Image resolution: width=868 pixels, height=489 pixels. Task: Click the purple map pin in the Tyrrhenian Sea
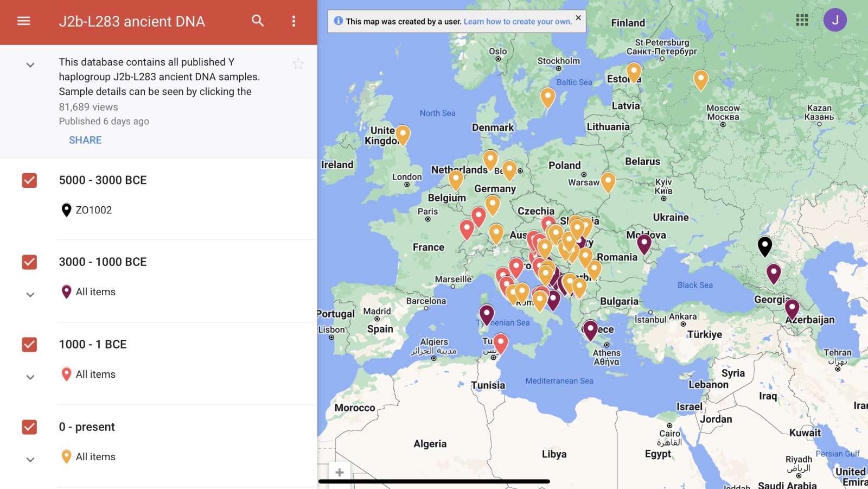(487, 314)
